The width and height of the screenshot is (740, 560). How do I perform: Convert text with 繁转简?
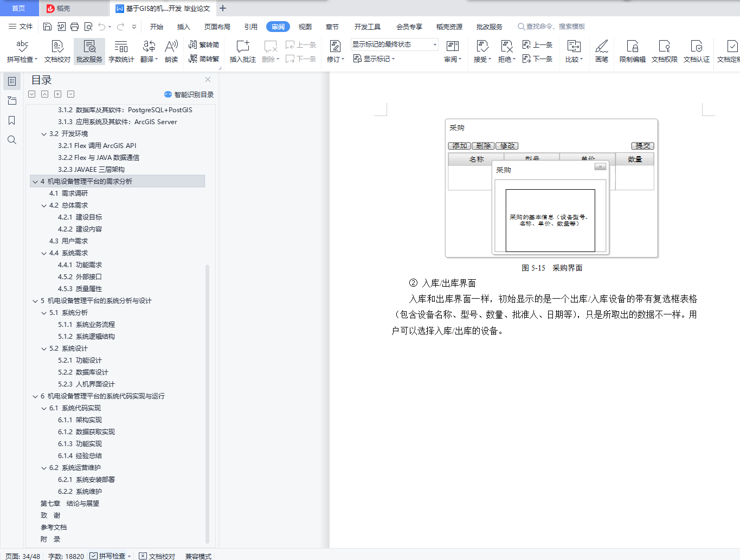coord(204,45)
